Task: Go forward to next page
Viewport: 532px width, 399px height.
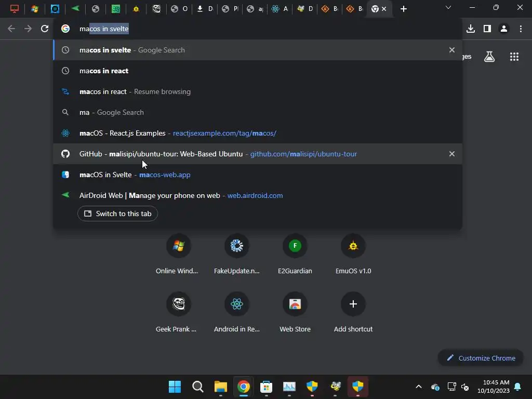Action: [x=28, y=29]
